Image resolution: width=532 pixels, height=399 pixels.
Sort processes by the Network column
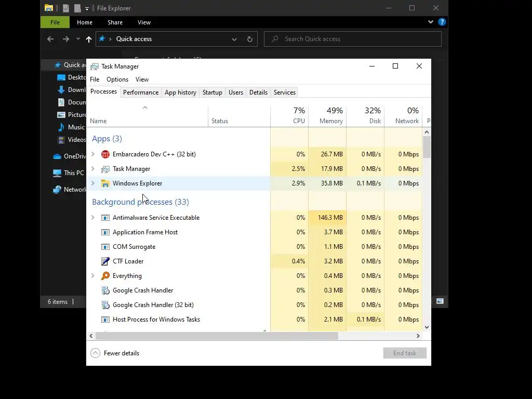click(x=403, y=116)
